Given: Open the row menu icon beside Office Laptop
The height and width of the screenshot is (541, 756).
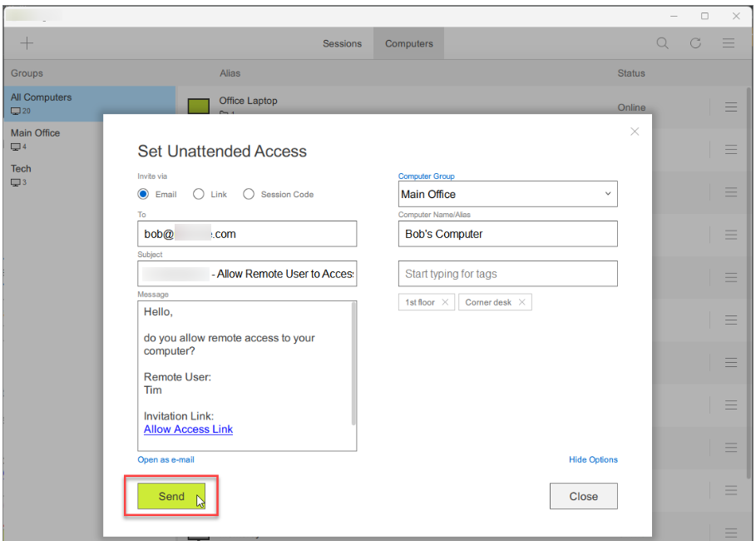Looking at the screenshot, I should pos(730,107).
